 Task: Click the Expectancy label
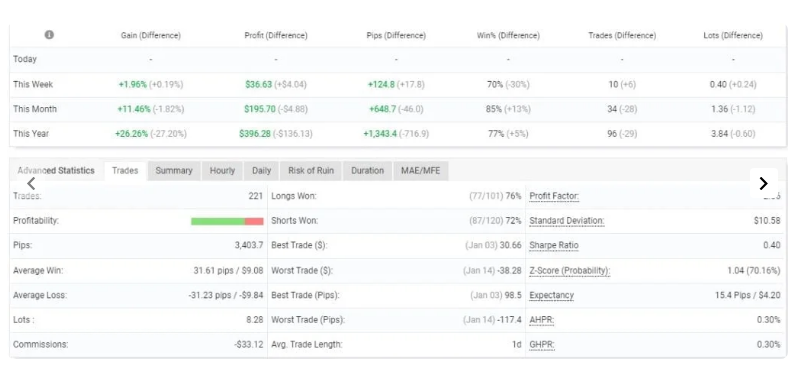tap(552, 295)
